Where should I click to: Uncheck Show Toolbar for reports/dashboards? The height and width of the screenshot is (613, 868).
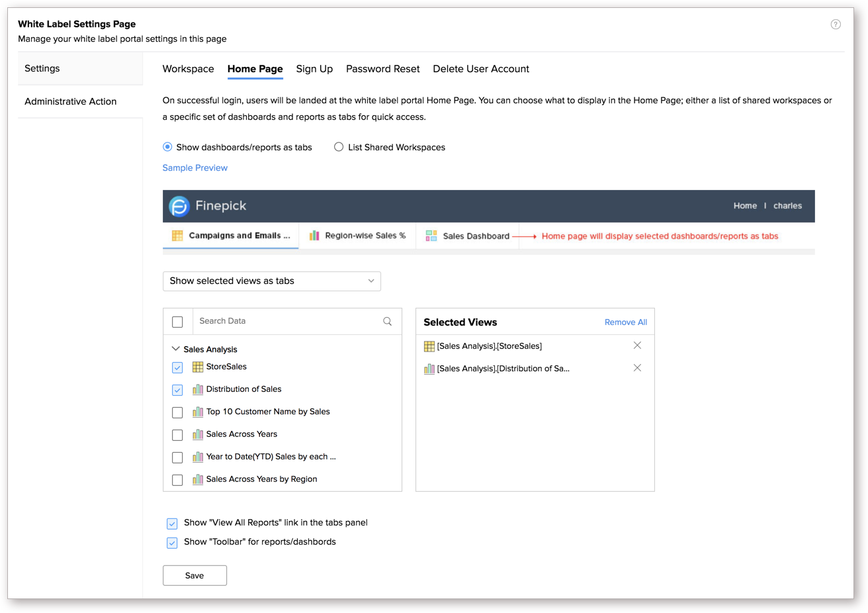coord(172,542)
